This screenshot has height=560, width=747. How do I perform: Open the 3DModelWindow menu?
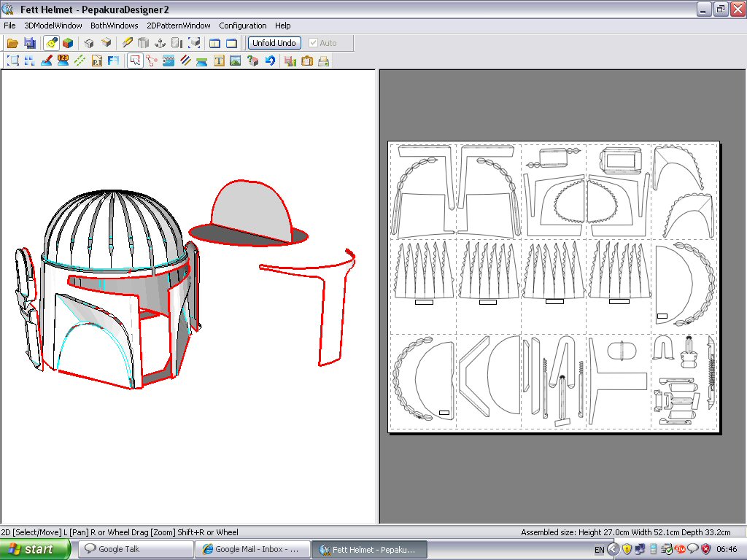(x=53, y=26)
